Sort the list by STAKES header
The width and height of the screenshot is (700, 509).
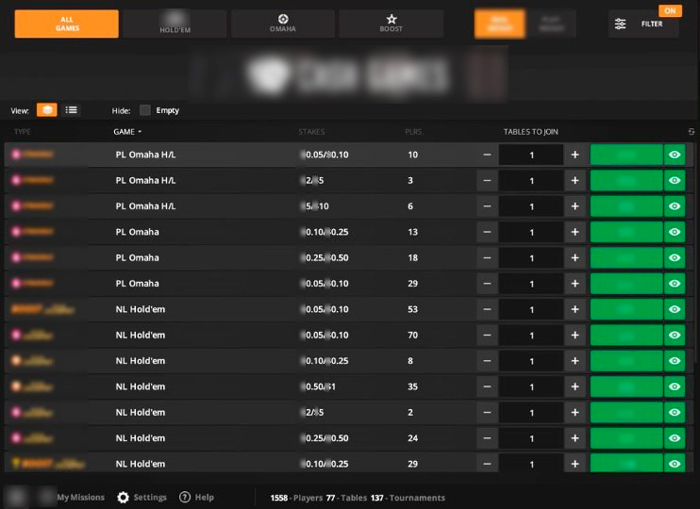click(x=312, y=132)
